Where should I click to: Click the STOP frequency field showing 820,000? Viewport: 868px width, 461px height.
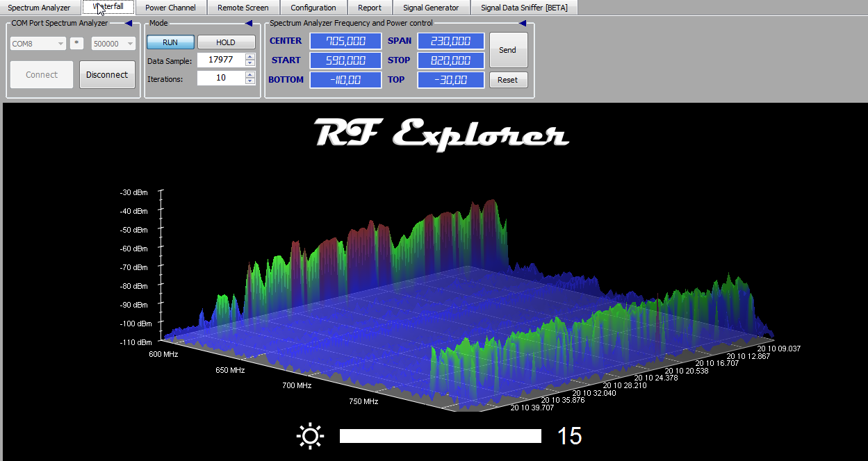coord(451,60)
